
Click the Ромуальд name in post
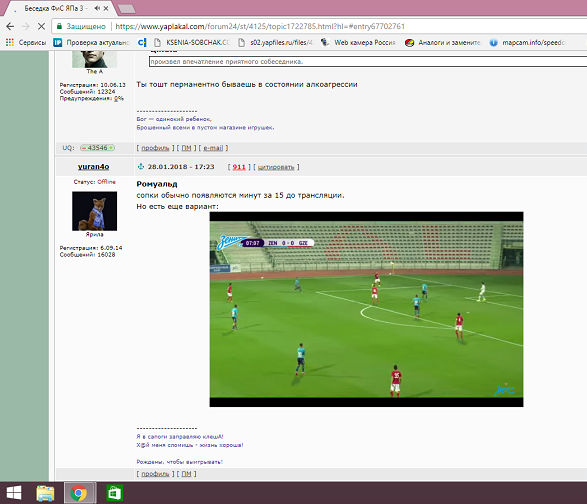coord(157,184)
